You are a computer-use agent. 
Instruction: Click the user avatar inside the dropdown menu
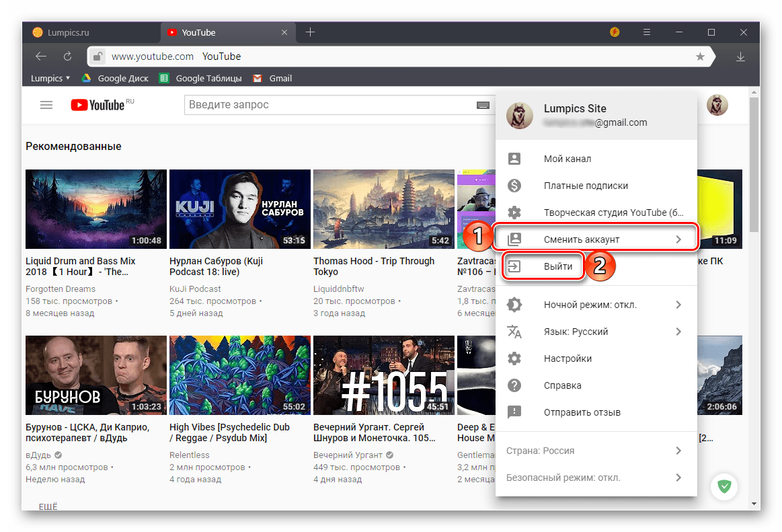point(520,115)
